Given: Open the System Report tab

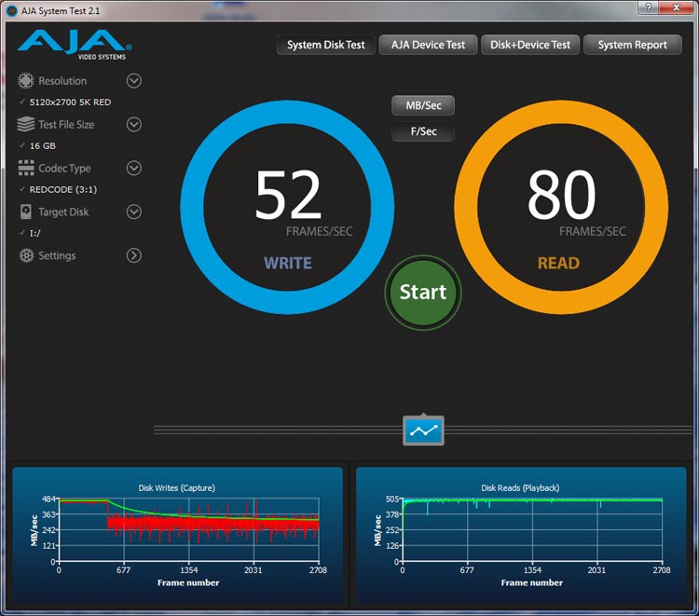Looking at the screenshot, I should pyautogui.click(x=633, y=45).
